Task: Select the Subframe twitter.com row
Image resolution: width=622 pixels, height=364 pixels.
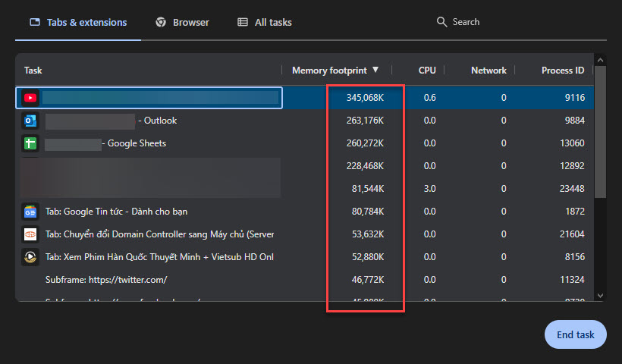Action: (152, 280)
